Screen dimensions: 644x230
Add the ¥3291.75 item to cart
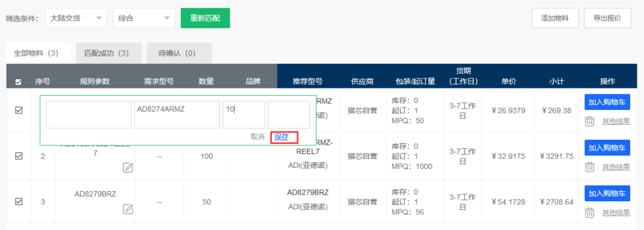607,148
